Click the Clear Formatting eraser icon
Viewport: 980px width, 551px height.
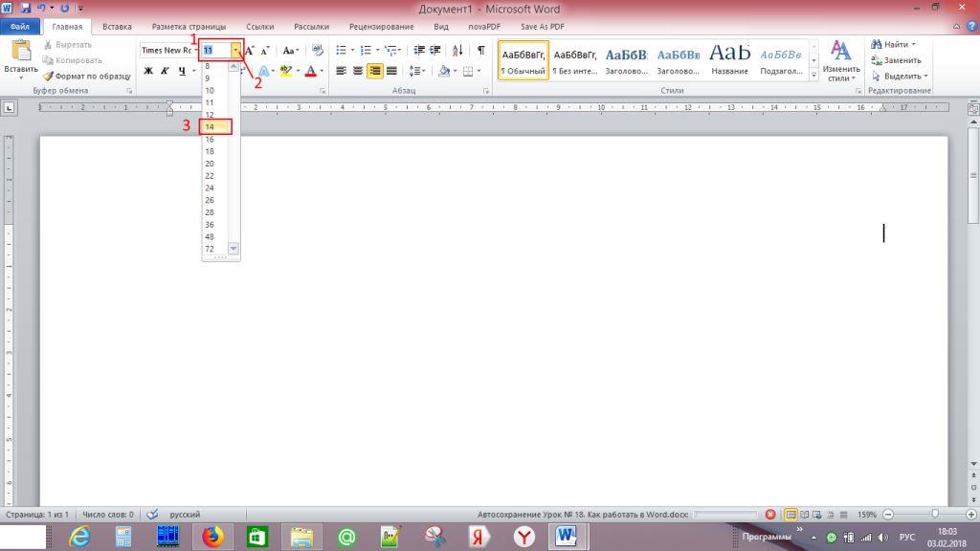318,51
